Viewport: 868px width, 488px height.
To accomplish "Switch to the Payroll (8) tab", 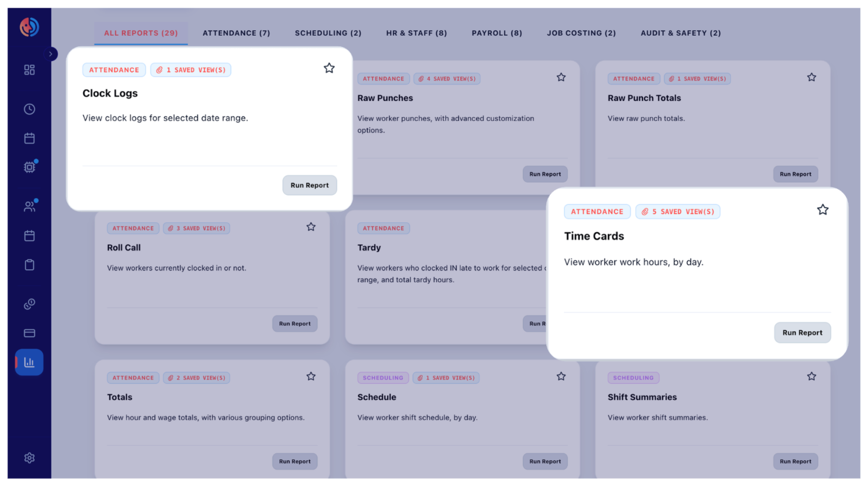I will click(497, 33).
